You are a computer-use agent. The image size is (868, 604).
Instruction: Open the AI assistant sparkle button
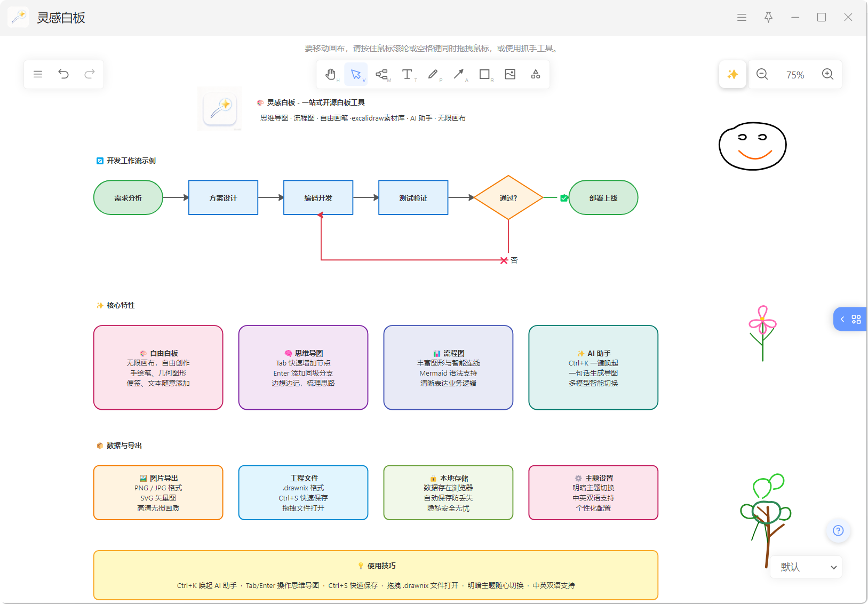[732, 74]
